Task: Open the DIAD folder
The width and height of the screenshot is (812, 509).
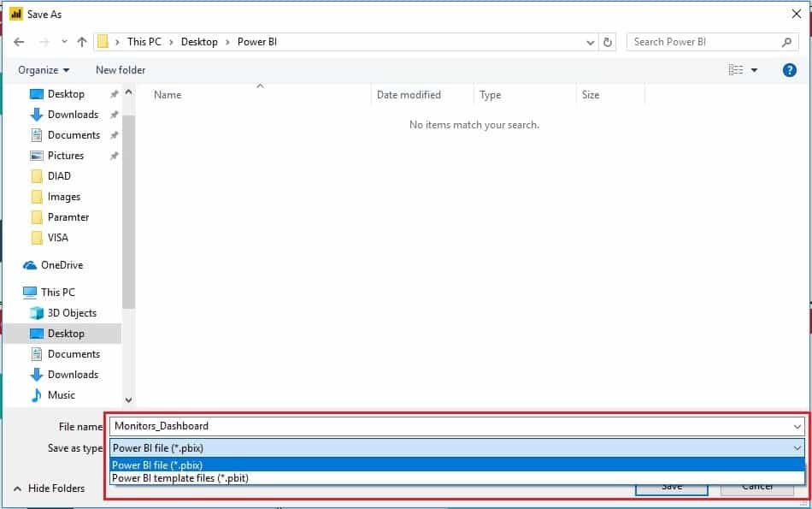Action: pyautogui.click(x=59, y=176)
